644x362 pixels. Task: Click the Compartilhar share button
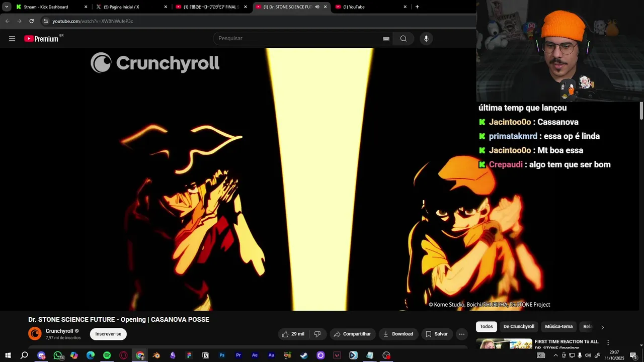click(353, 334)
